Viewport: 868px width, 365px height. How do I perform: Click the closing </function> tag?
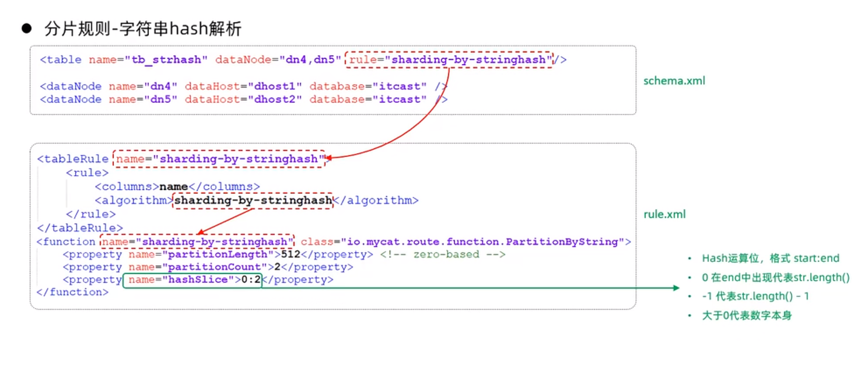pos(73,292)
